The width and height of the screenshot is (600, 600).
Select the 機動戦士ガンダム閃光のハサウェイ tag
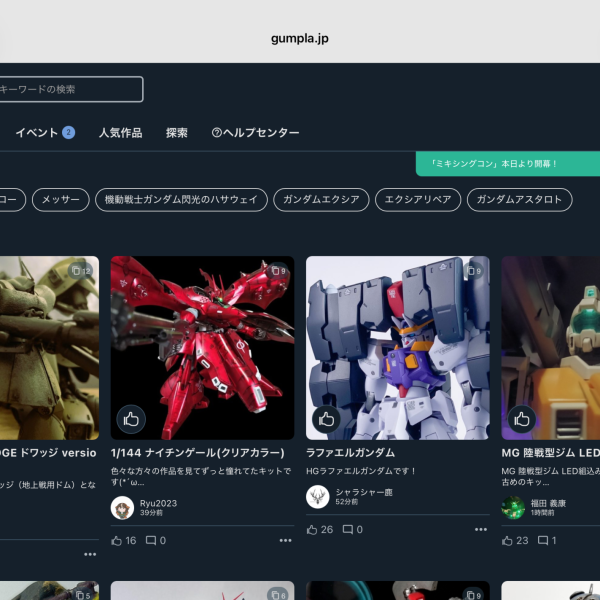(181, 199)
